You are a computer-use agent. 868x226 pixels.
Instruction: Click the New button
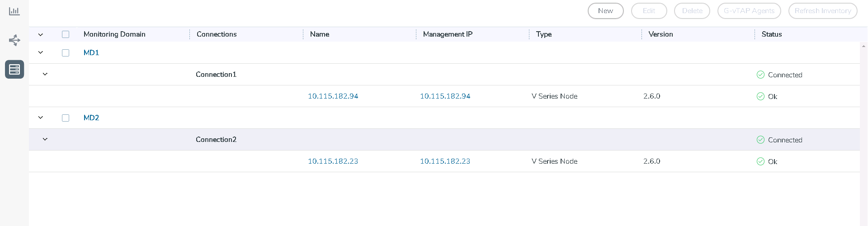[x=606, y=11]
